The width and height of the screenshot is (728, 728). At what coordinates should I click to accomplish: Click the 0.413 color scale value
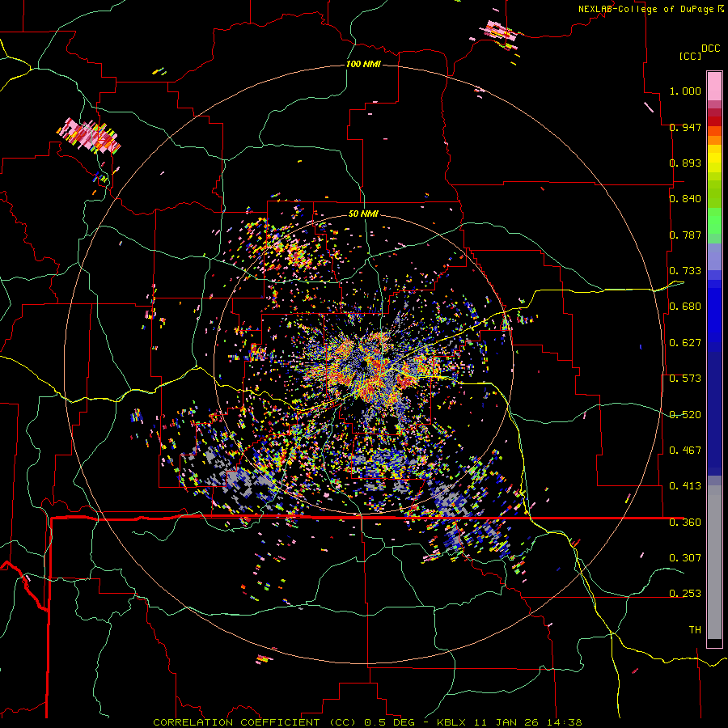pos(685,486)
